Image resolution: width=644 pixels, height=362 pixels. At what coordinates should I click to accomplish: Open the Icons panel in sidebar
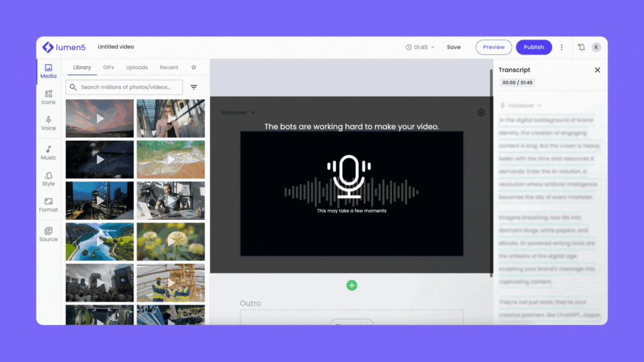tap(48, 97)
